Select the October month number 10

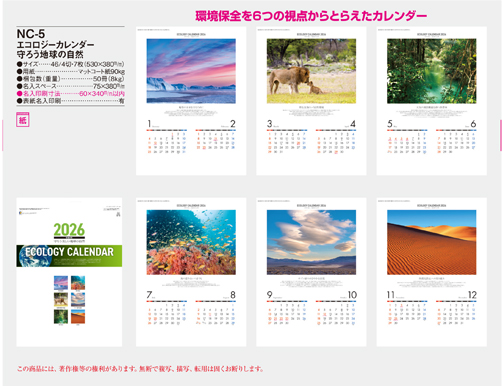pos(352,295)
